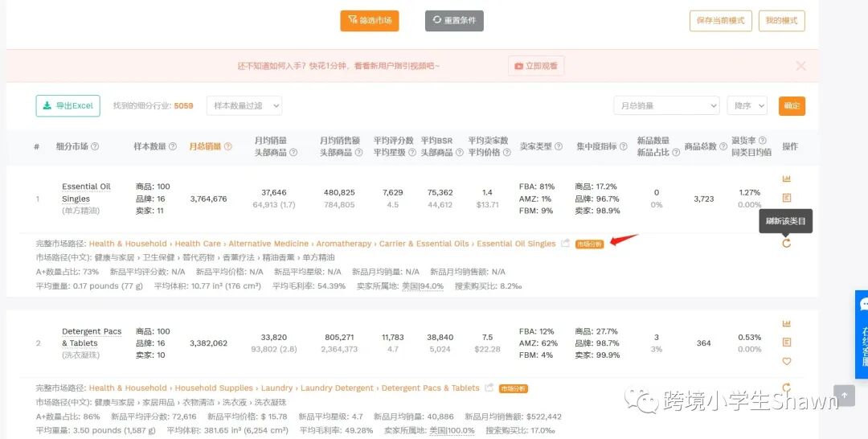
Task: Open 我的模式 button
Action: [782, 20]
